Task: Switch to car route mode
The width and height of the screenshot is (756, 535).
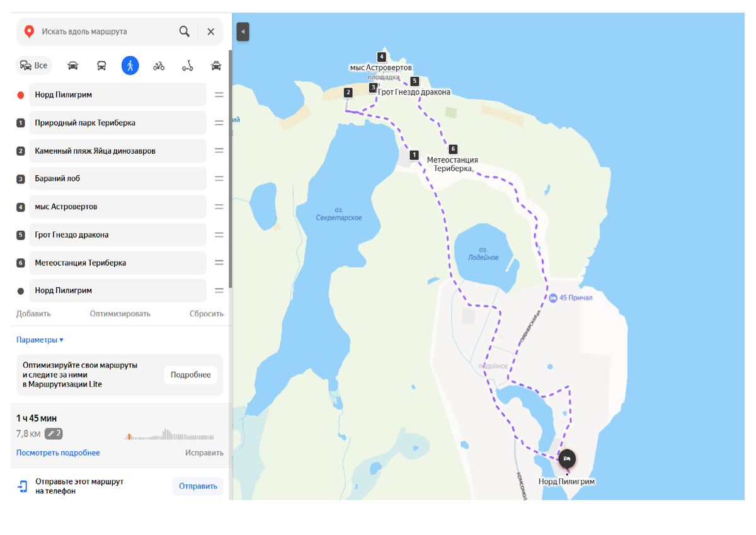Action: (73, 66)
